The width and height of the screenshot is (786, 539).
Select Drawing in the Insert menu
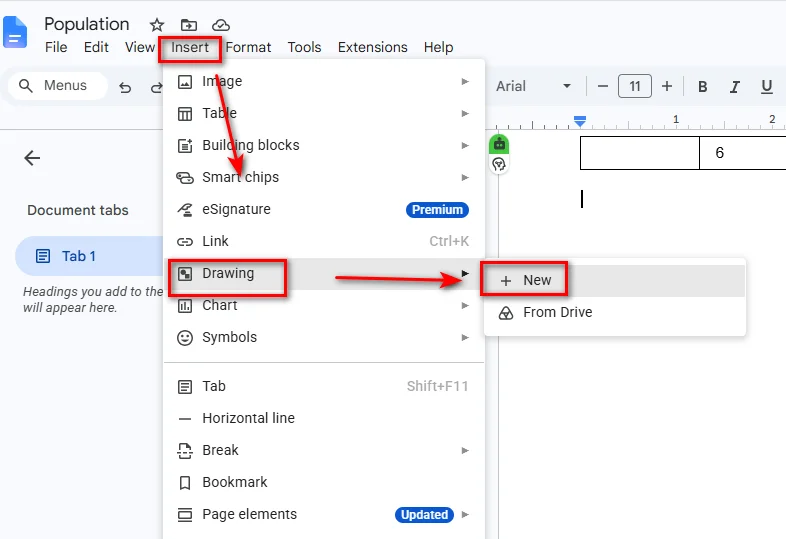coord(324,273)
